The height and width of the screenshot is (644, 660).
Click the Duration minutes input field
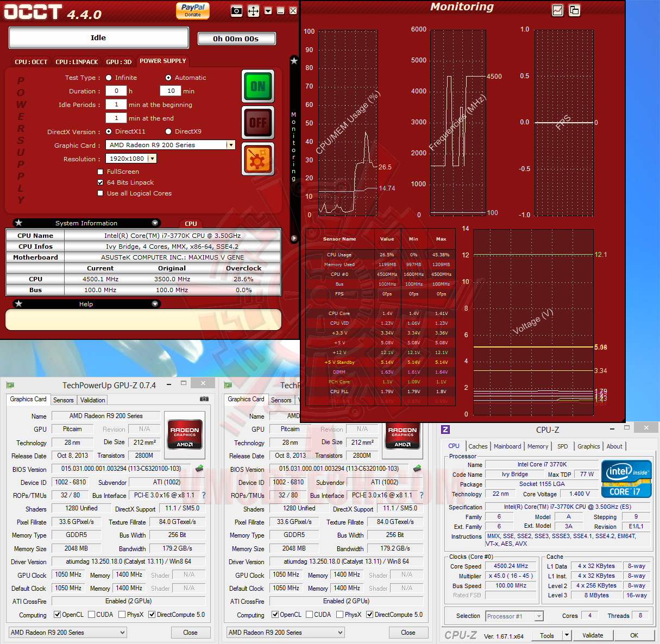tap(171, 91)
